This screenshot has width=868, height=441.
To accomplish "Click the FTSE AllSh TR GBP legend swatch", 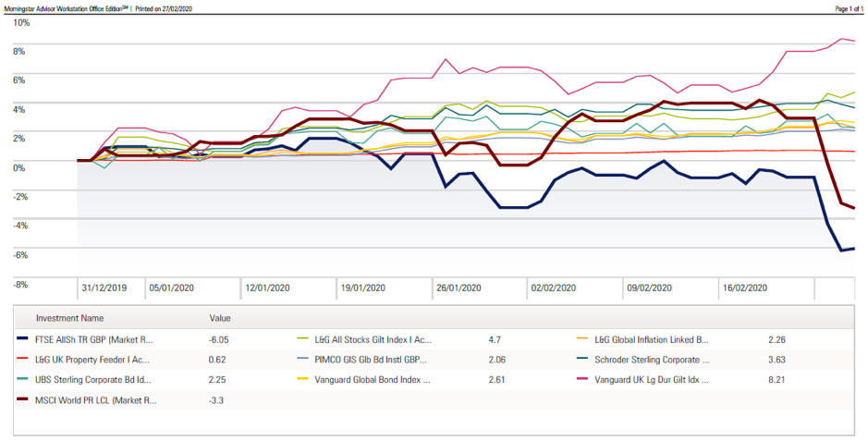I will [22, 339].
